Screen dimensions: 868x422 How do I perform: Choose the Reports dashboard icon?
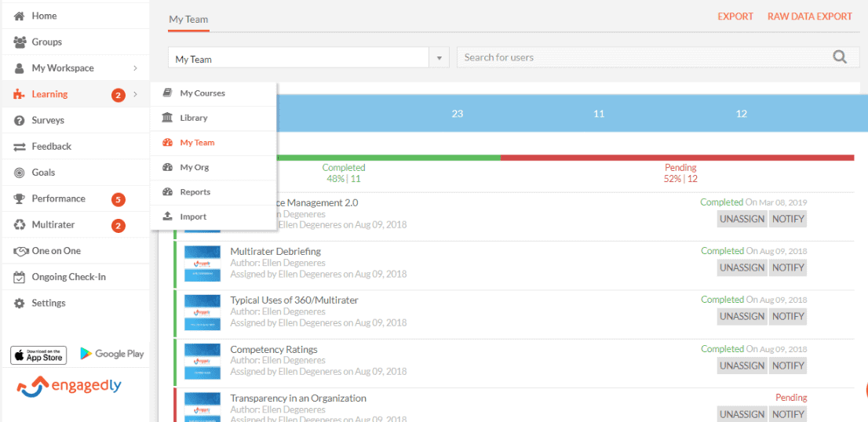click(167, 192)
